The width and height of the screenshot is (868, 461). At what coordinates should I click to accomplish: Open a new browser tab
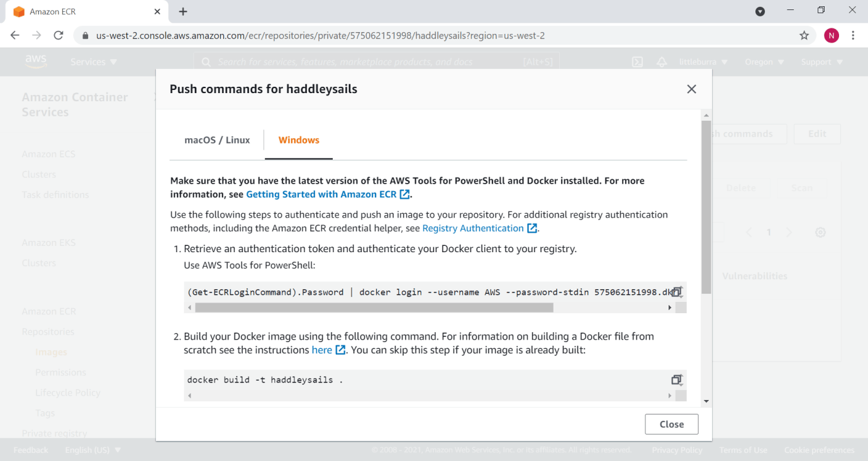[x=183, y=12]
